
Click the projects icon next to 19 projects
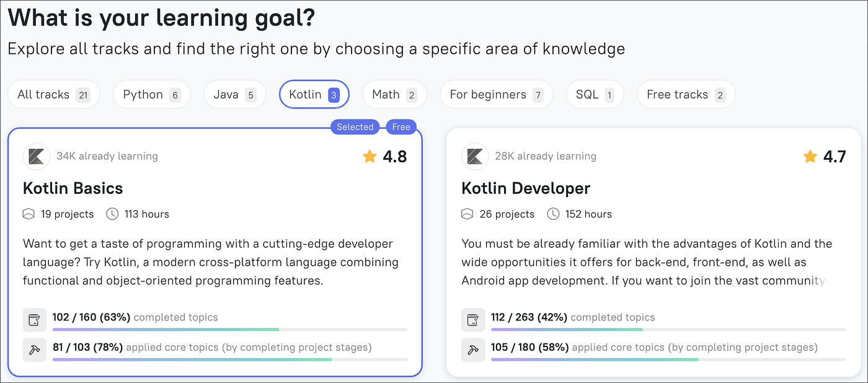(29, 214)
